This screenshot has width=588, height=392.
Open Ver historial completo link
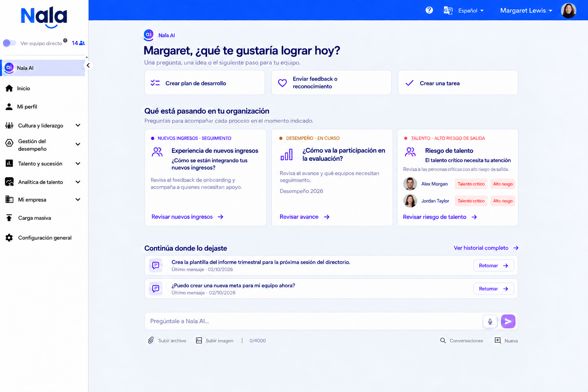tap(486, 248)
